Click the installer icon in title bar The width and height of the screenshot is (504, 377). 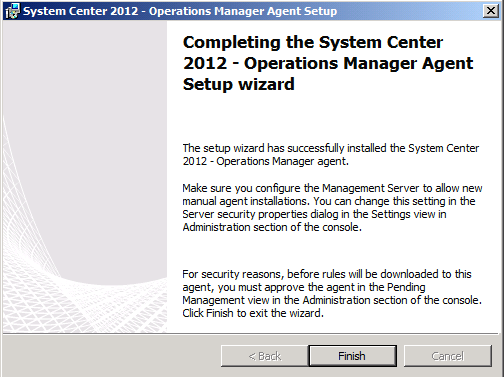13,11
